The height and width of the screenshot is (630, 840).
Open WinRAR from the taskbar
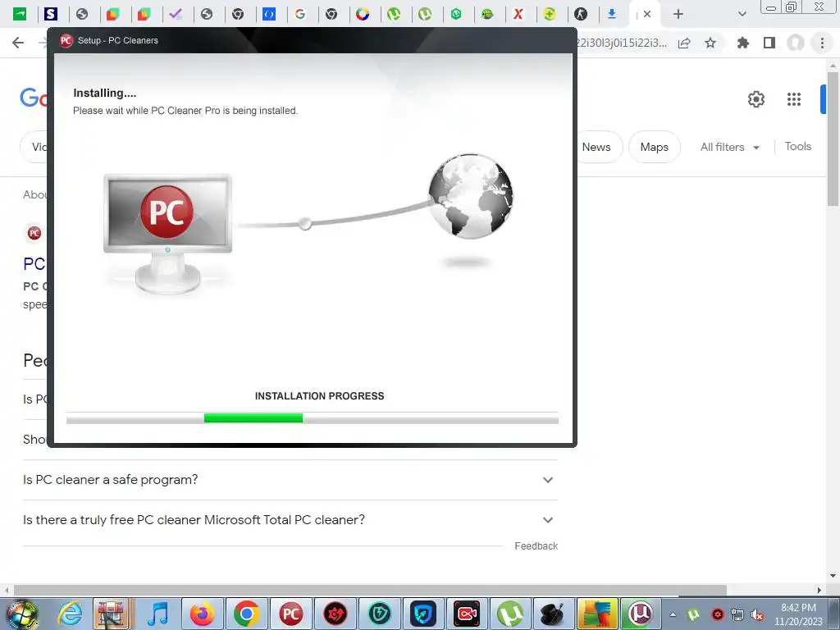tap(112, 614)
